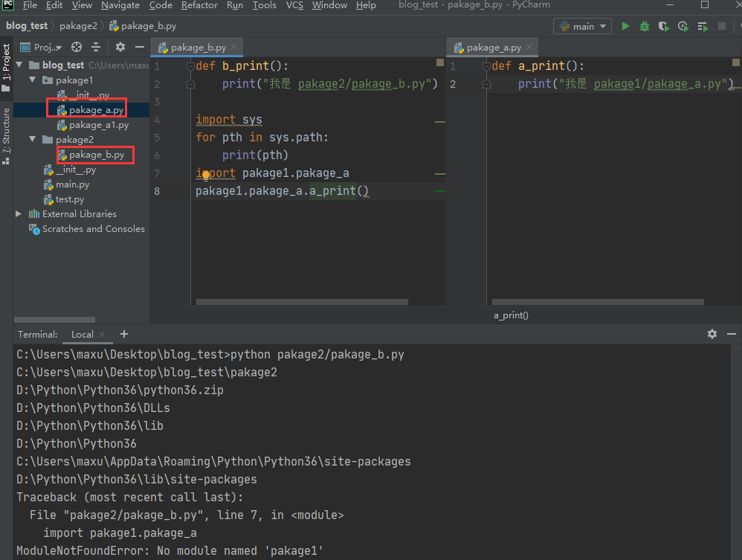Collapse all nodes in Project panel
The width and height of the screenshot is (742, 560).
point(96,47)
